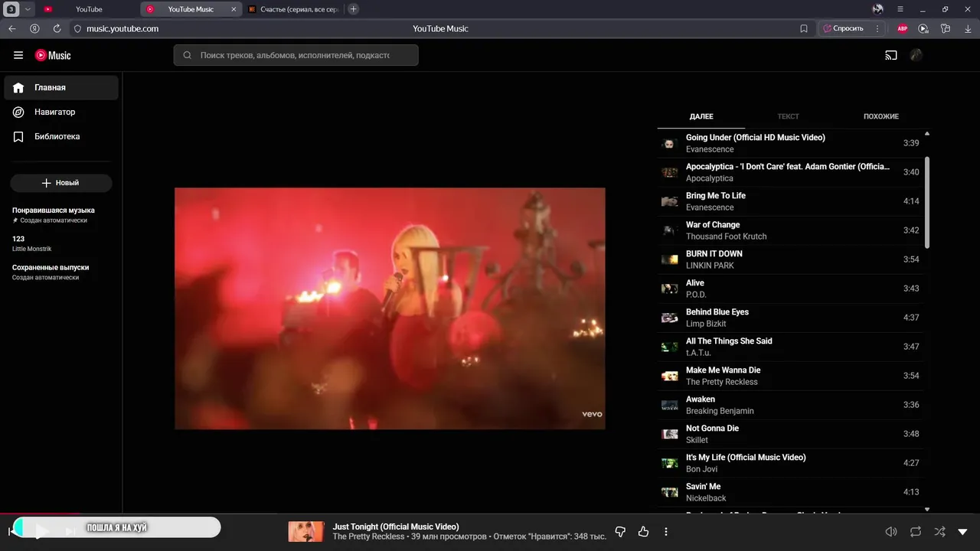Play Bring Me To Life in queue

click(x=791, y=201)
